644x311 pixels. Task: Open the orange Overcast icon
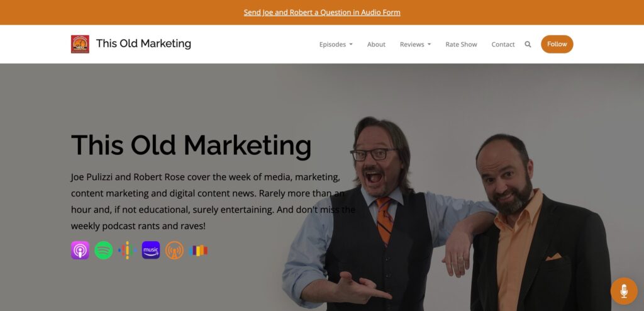coord(175,250)
